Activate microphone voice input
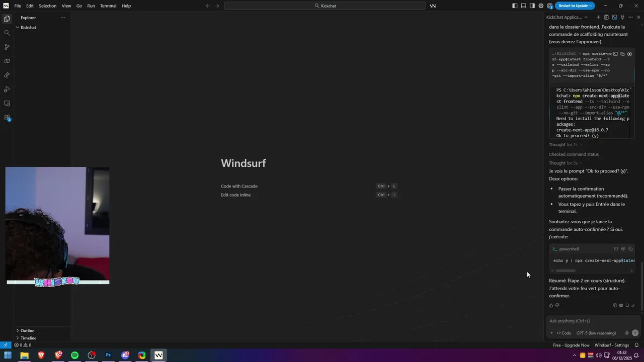This screenshot has height=362, width=644. (627, 333)
